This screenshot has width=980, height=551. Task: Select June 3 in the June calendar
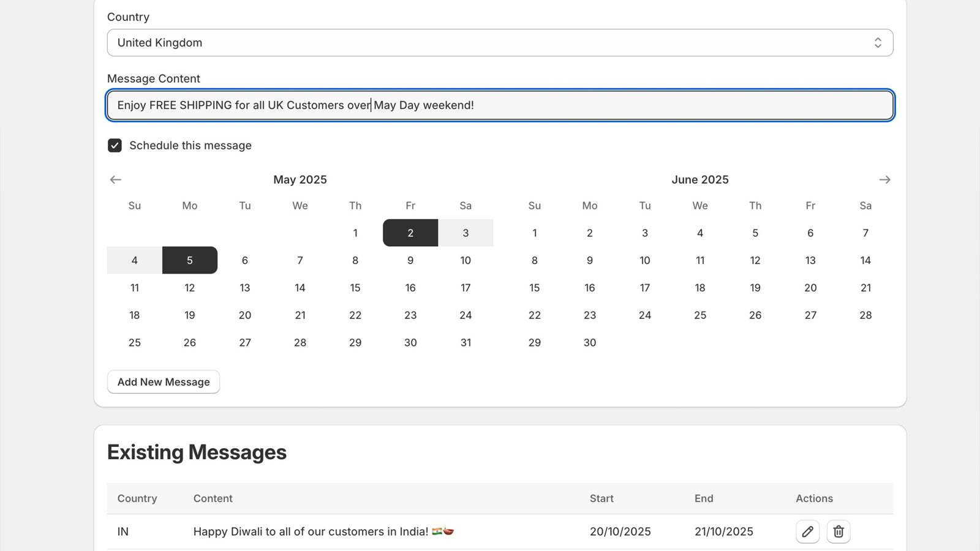click(645, 233)
